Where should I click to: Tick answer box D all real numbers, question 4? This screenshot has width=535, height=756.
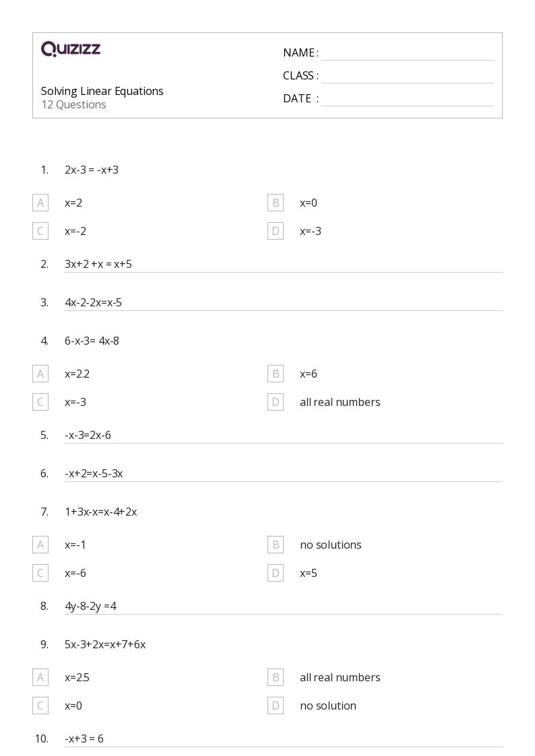(276, 402)
